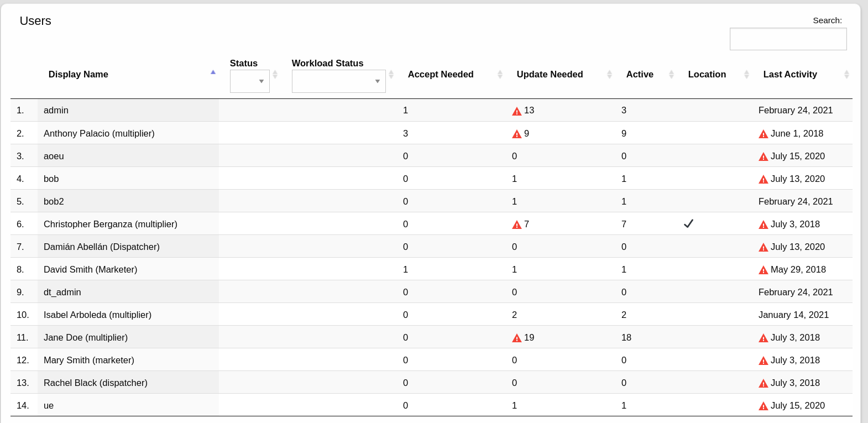Open the Workload Status filter dropdown
Viewport: 868px width, 423px height.
[339, 81]
